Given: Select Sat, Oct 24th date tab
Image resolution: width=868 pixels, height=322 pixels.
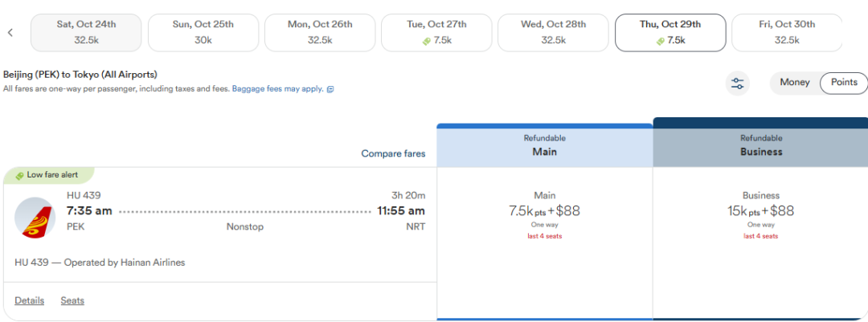Looking at the screenshot, I should coord(86,33).
